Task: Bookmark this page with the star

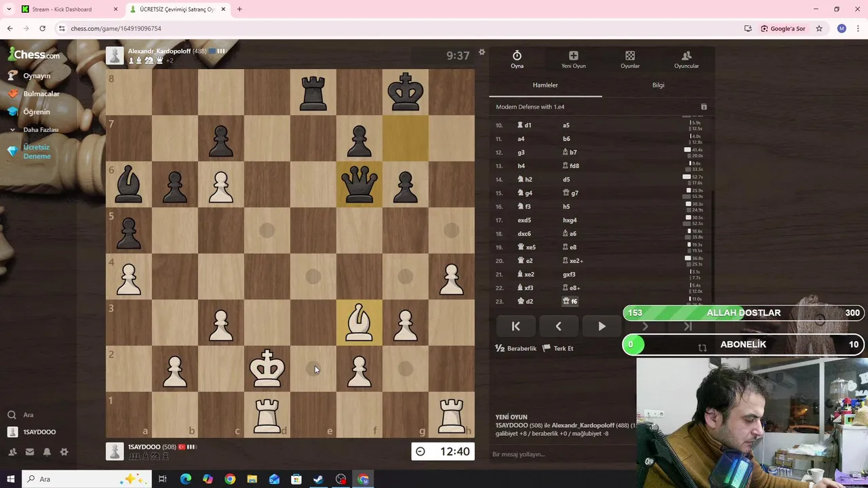Action: click(819, 28)
